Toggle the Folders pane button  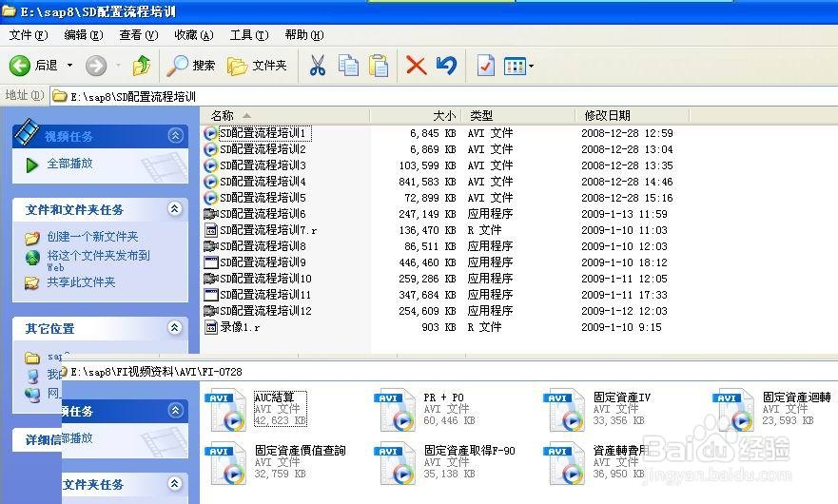257,66
